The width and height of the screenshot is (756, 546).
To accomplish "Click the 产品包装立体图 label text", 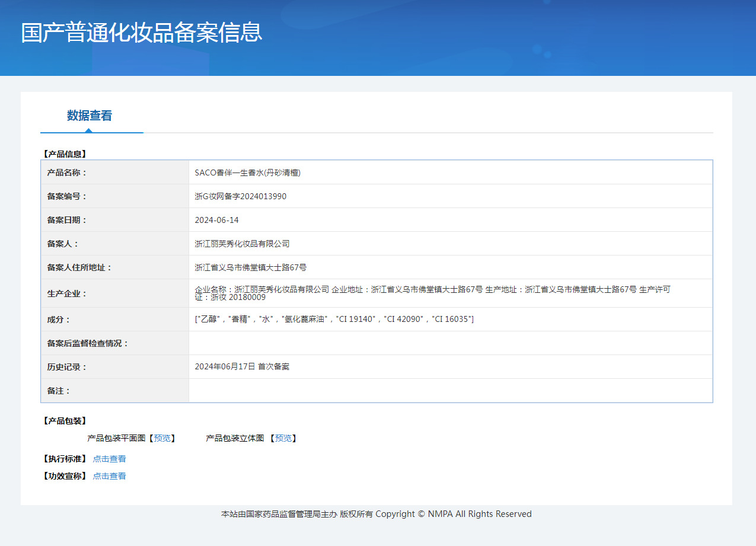I will (235, 438).
